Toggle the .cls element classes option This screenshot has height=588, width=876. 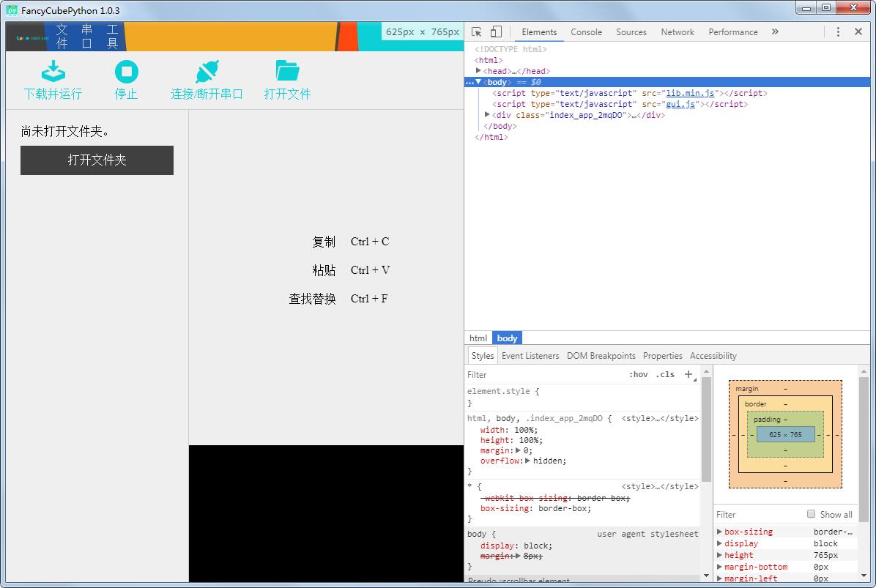point(665,374)
